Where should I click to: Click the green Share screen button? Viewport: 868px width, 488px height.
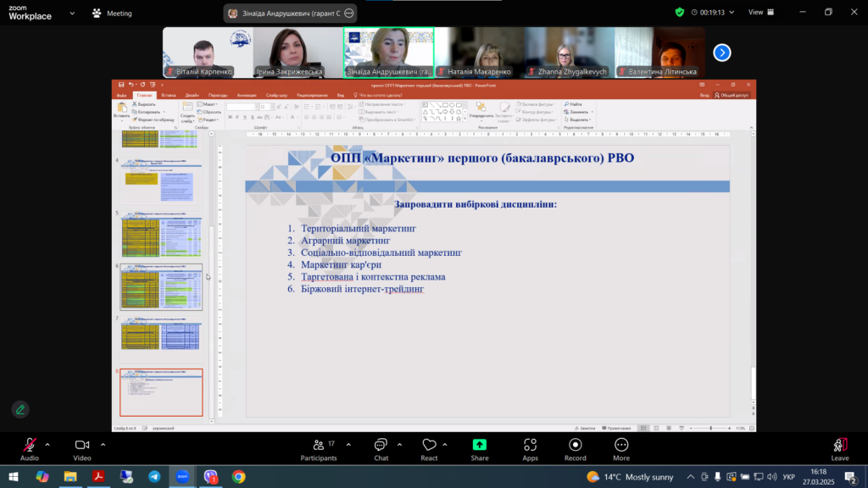480,449
